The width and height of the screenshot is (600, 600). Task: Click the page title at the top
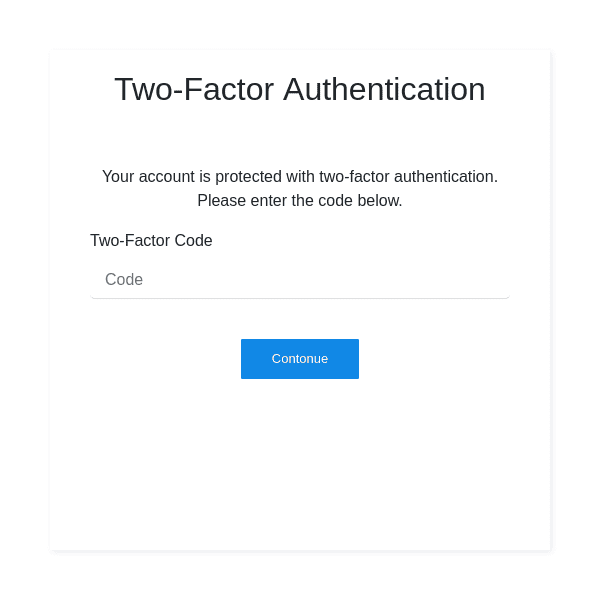tap(300, 89)
